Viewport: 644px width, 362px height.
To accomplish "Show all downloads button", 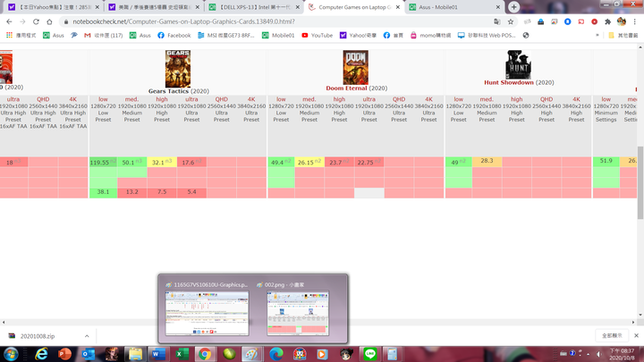I will (612, 336).
